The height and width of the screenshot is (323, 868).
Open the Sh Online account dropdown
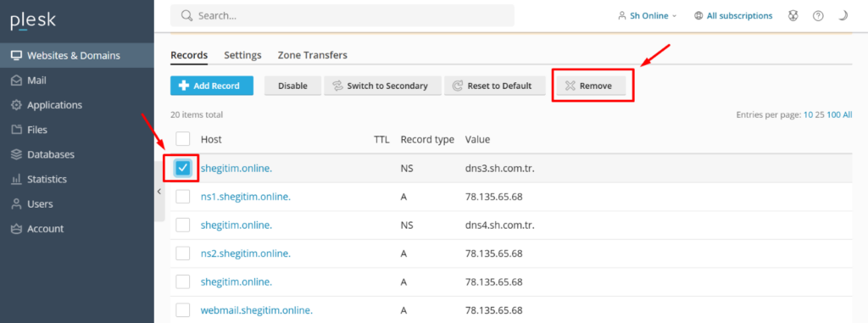(647, 16)
